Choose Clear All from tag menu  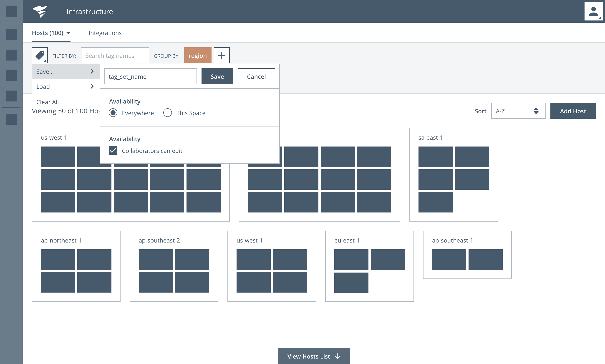pos(48,102)
